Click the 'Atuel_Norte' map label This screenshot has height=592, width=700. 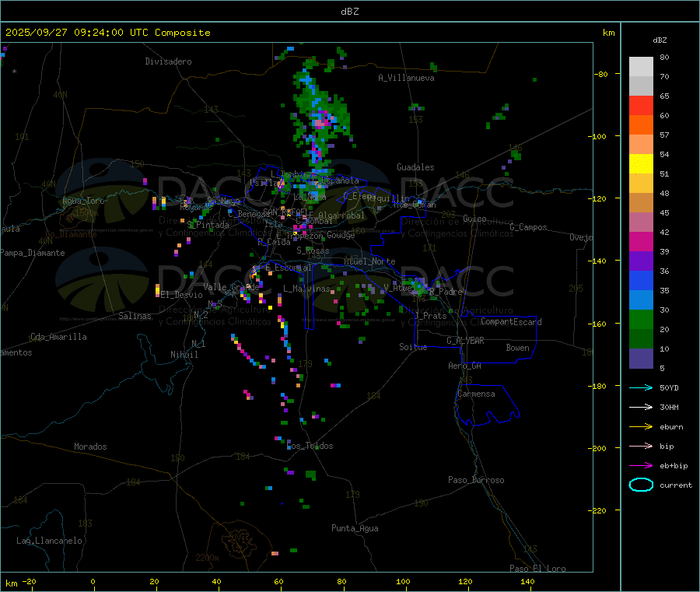pos(369,261)
